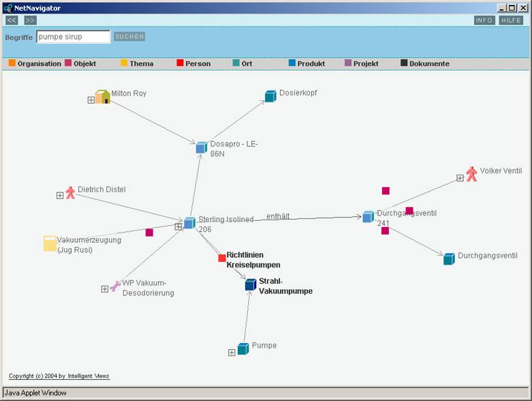Screen dimensions: 532x401
Task: Toggle the Thema legend filter
Action: [137, 63]
